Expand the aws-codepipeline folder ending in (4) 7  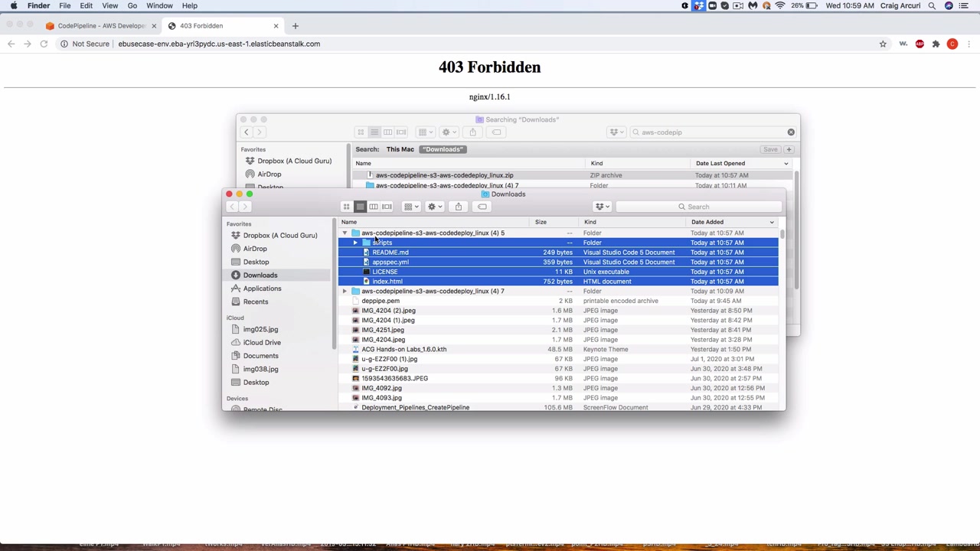point(345,291)
